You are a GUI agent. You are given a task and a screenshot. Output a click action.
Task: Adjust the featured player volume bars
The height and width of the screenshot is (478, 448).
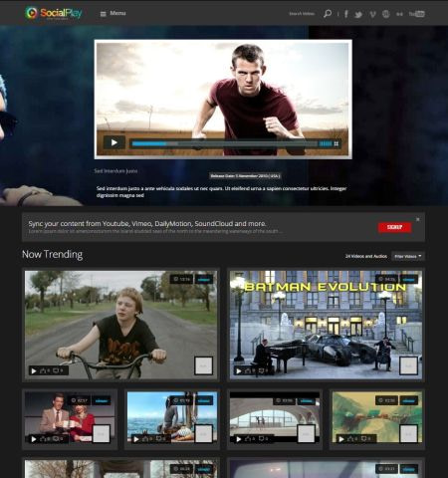pos(326,143)
